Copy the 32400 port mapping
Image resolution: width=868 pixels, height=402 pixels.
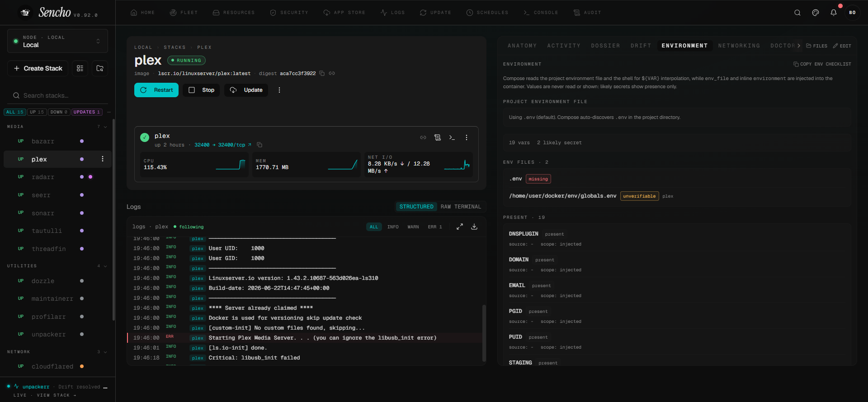[259, 145]
